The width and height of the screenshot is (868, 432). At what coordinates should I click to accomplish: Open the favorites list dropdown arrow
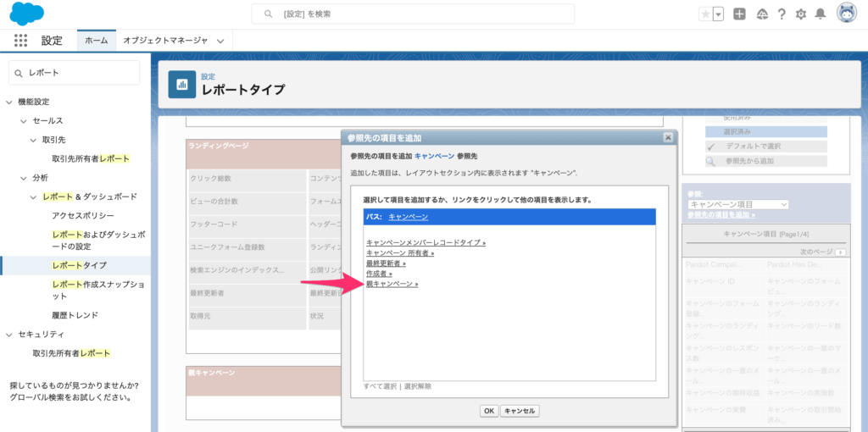[x=719, y=14]
